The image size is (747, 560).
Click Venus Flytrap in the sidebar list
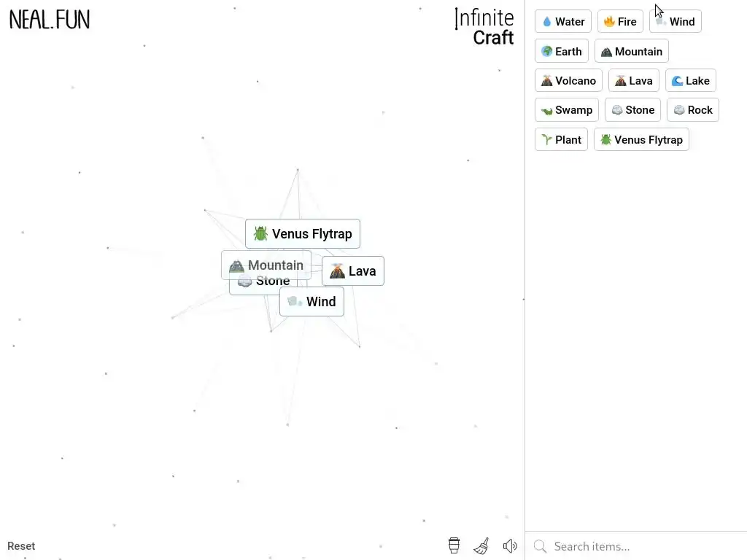click(x=642, y=139)
